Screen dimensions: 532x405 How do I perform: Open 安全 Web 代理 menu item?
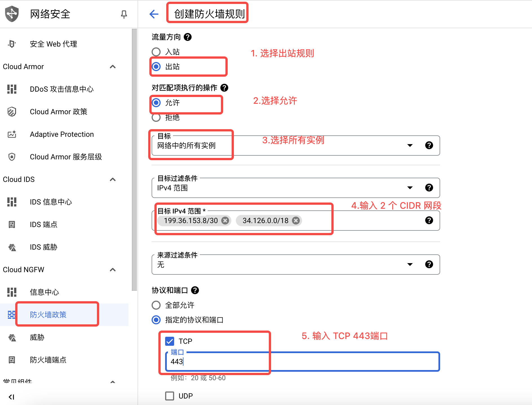[64, 44]
